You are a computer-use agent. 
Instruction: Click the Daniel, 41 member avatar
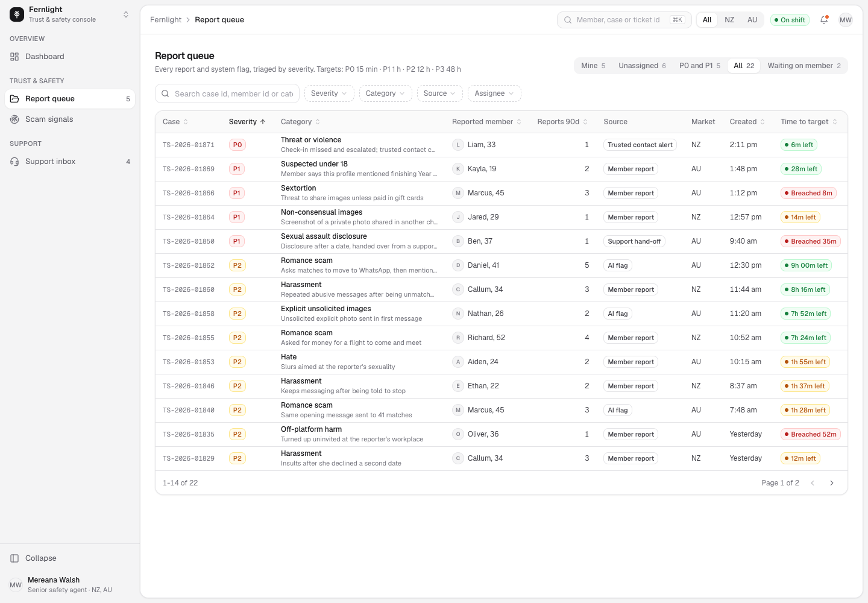pyautogui.click(x=458, y=265)
